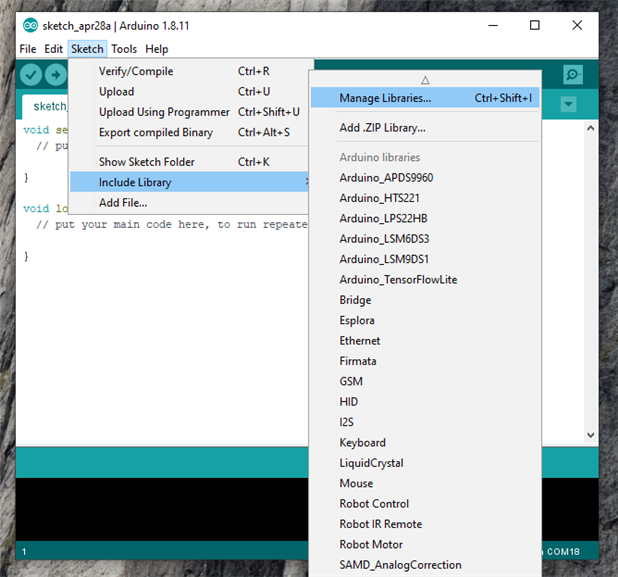This screenshot has width=618, height=577.
Task: Choose Upload Using Programmer
Action: tap(164, 112)
